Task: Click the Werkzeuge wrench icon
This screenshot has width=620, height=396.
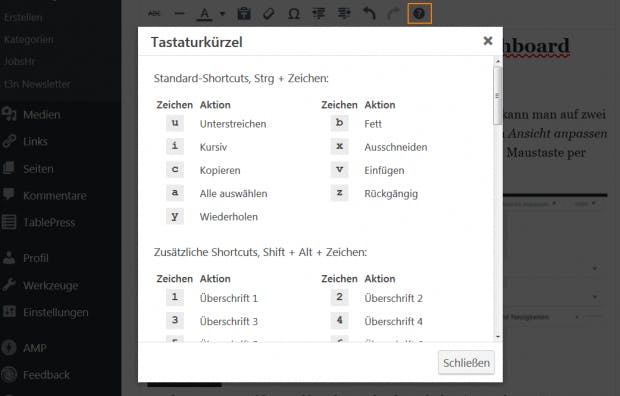Action: [9, 285]
